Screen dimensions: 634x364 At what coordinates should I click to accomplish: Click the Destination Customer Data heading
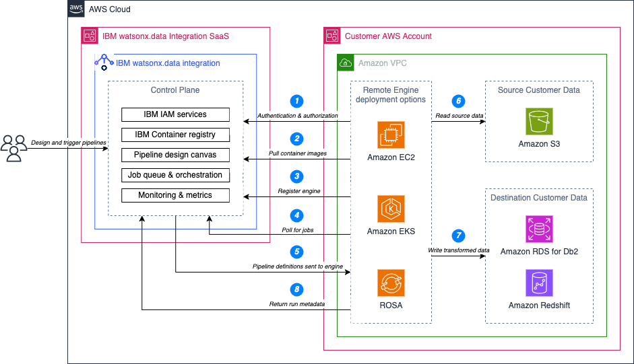click(538, 198)
